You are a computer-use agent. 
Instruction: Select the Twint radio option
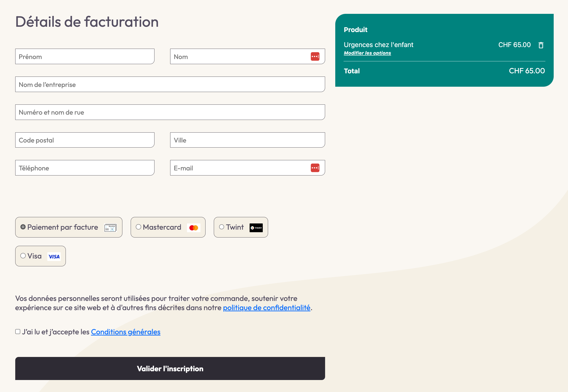222,227
